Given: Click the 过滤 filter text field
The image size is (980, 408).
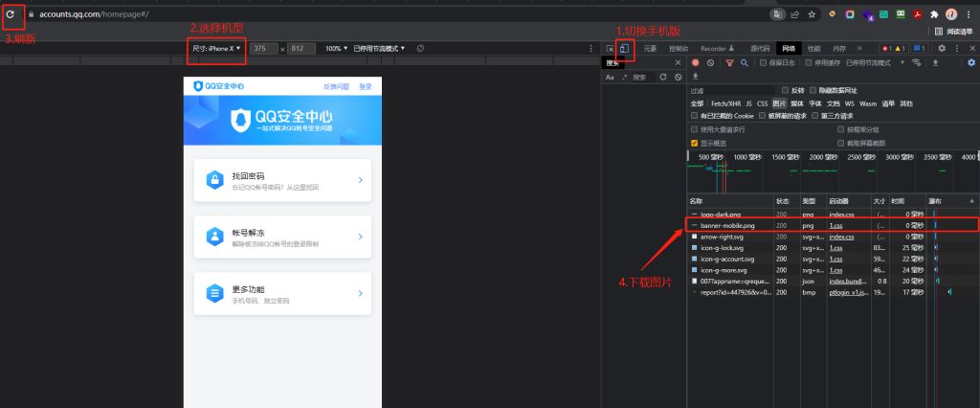Looking at the screenshot, I should (x=732, y=90).
